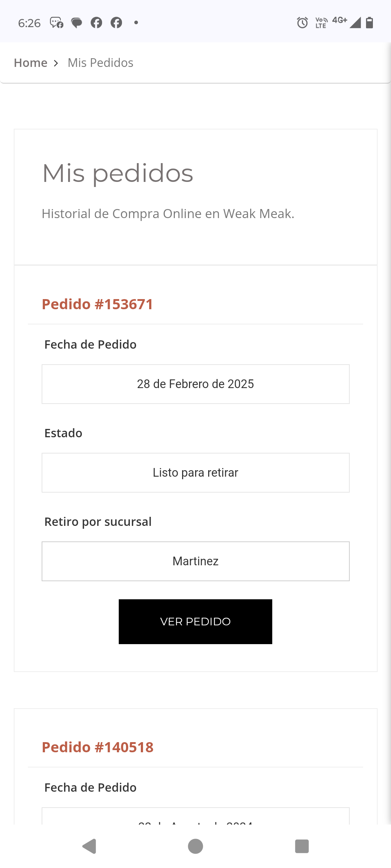Click the breadcrumb chevron separator
This screenshot has height=868, width=391.
[56, 63]
